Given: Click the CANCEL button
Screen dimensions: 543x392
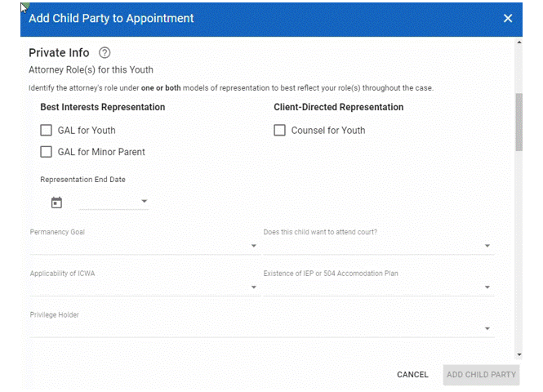Looking at the screenshot, I should [x=412, y=375].
